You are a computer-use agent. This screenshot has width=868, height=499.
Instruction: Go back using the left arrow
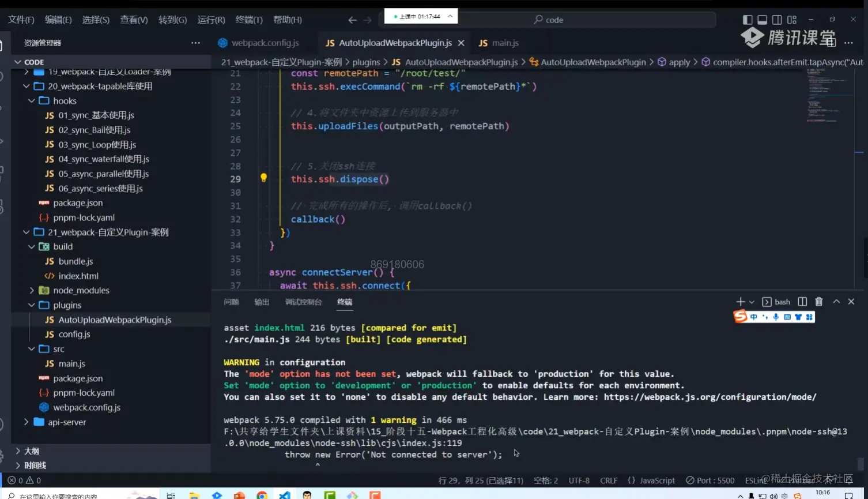352,20
